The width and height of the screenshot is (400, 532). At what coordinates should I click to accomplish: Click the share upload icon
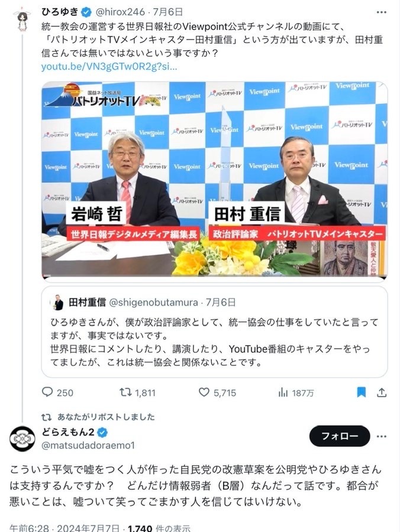(382, 392)
